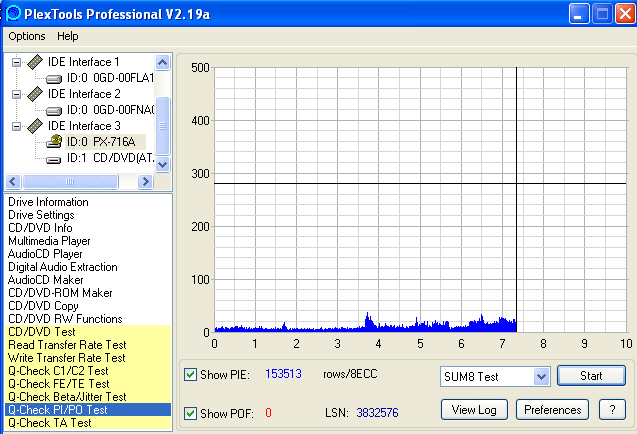
Task: Open the CD/DVD Copy function
Action: tap(43, 306)
